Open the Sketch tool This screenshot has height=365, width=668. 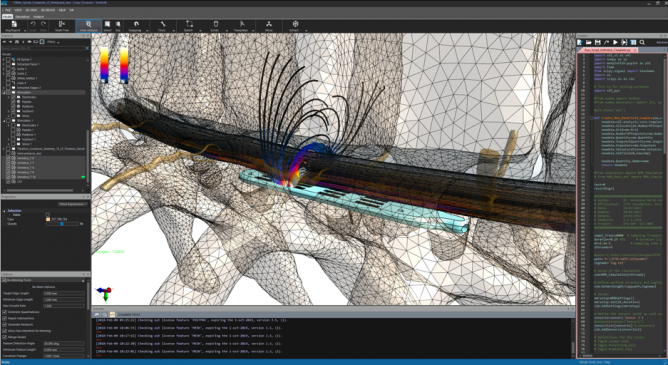click(189, 26)
